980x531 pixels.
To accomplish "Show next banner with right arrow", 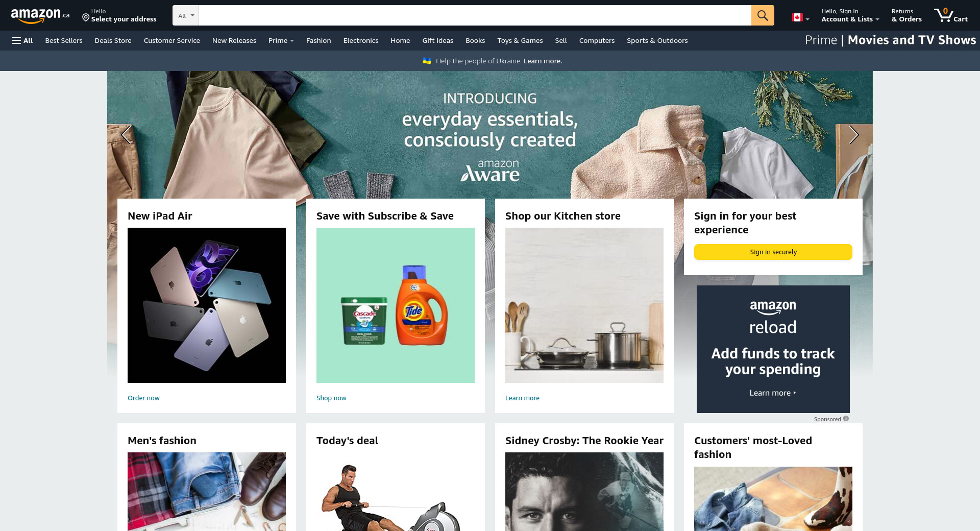I will 853,135.
